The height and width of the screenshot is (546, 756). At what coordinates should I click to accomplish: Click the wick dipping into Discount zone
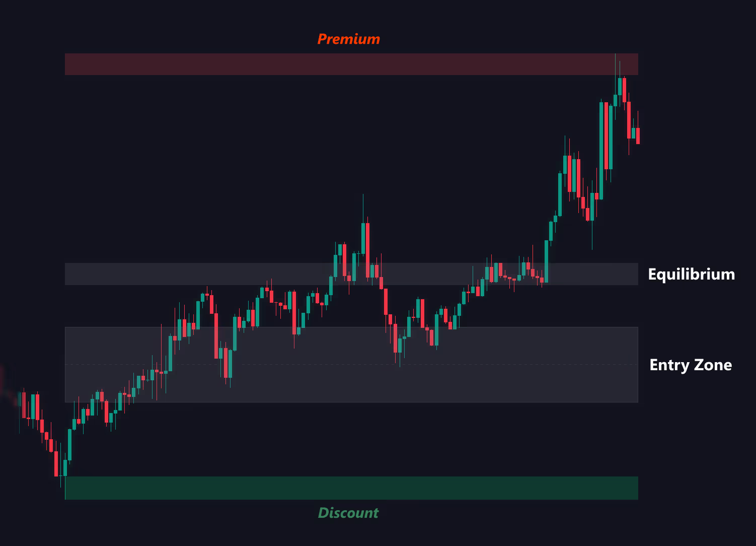point(65,489)
